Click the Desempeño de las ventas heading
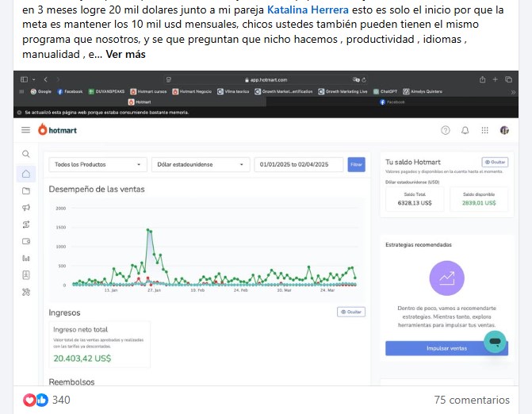This screenshot has width=532, height=414. [97, 189]
